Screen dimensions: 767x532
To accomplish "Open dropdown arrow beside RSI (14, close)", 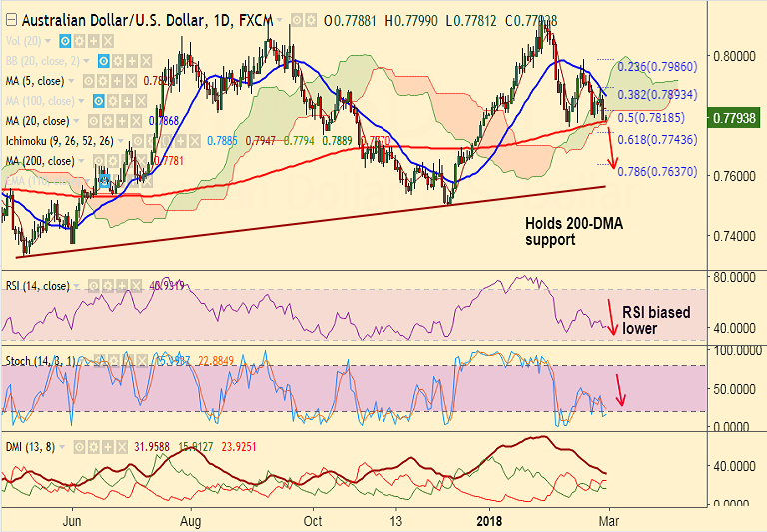I will tap(76, 286).
